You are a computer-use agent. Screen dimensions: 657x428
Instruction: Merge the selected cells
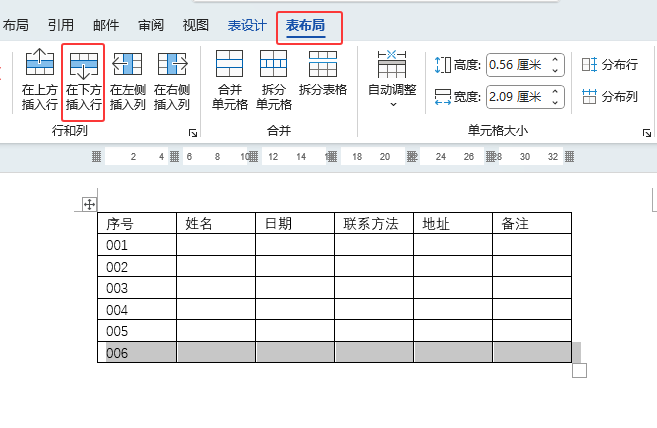click(x=230, y=80)
